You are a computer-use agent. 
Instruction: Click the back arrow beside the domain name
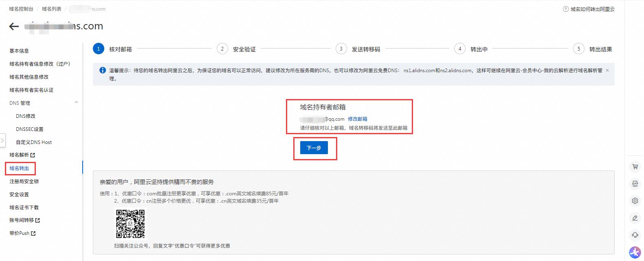tap(14, 27)
